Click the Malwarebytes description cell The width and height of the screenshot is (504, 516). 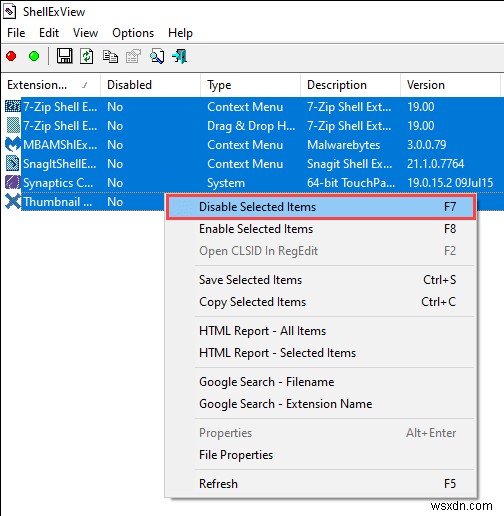pos(344,145)
